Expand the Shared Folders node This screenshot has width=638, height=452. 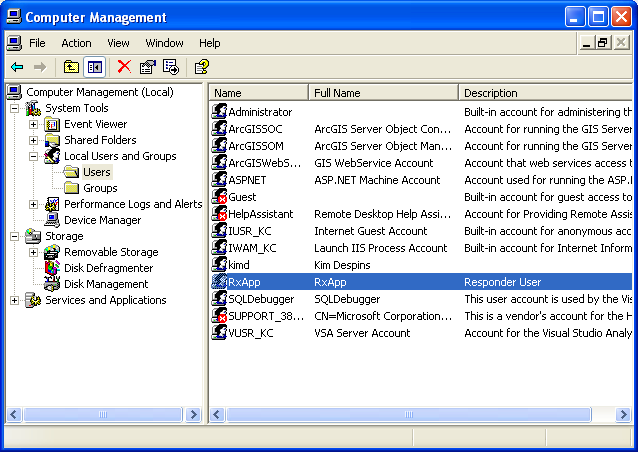[34, 140]
